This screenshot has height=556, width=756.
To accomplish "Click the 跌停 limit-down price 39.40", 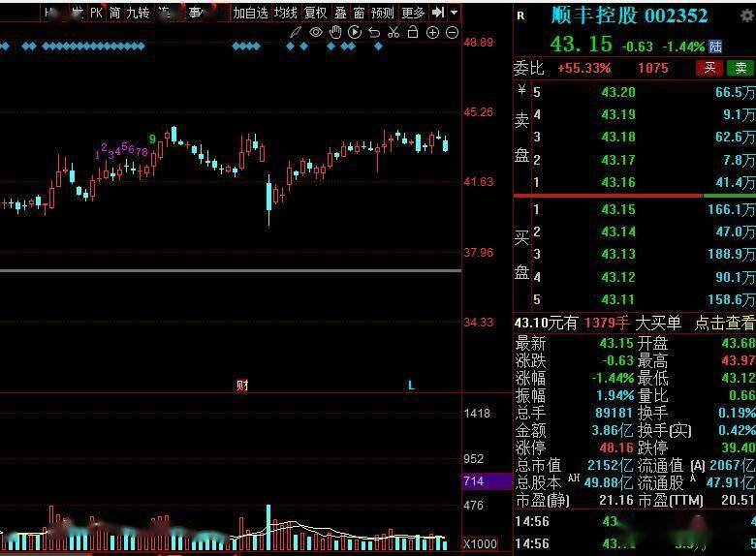I will pos(739,448).
